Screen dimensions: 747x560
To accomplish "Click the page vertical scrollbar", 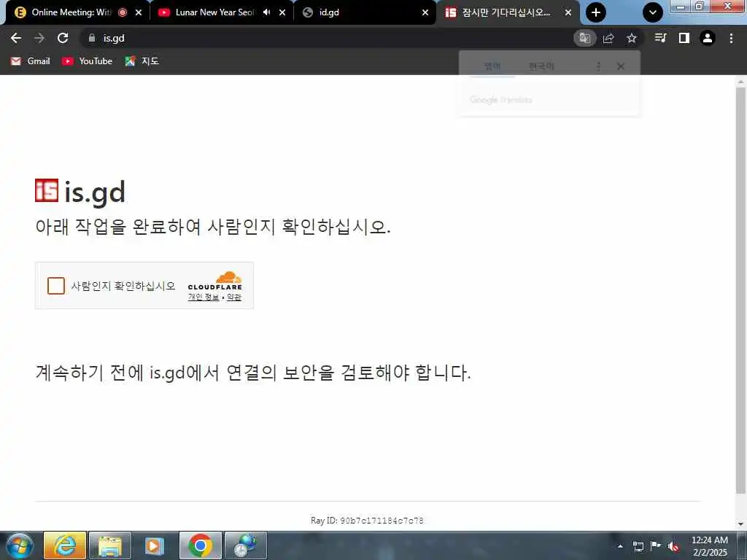I will click(x=740, y=290).
